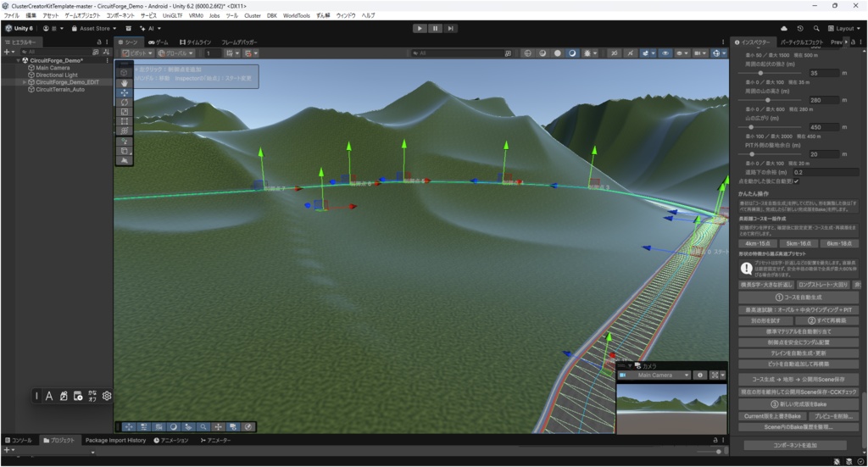Click the Pause button
Image resolution: width=868 pixels, height=467 pixels.
point(435,28)
